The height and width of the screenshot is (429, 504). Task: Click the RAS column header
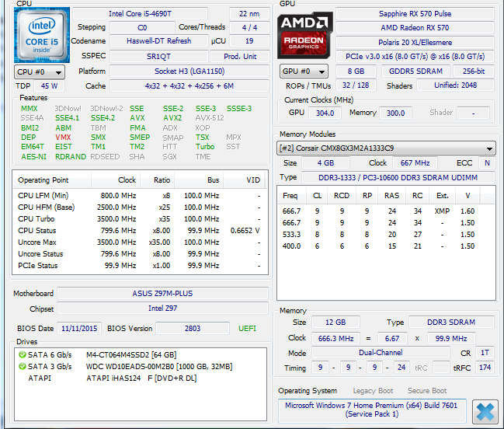(x=391, y=196)
